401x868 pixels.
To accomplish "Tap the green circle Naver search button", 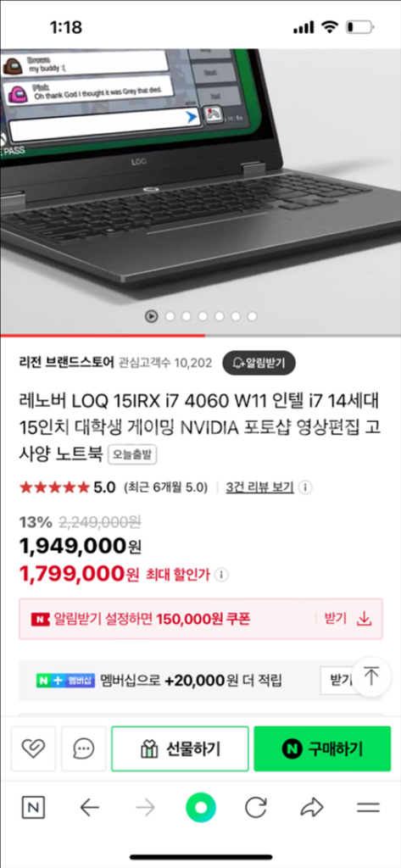I will 200,808.
